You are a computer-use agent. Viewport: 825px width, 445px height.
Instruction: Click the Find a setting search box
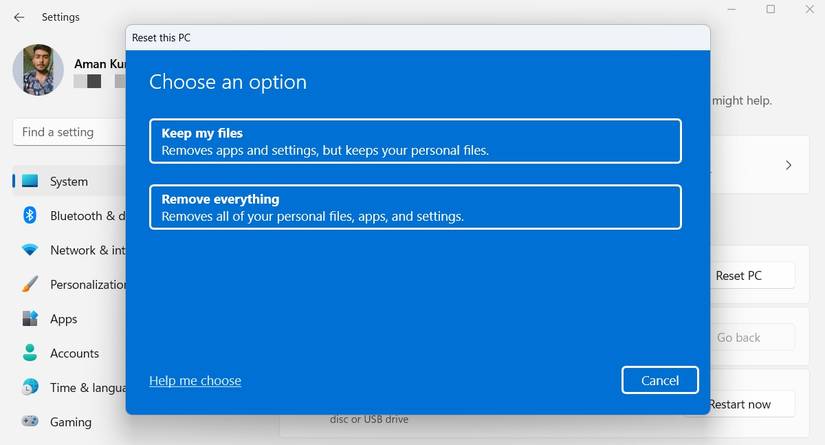(x=68, y=132)
